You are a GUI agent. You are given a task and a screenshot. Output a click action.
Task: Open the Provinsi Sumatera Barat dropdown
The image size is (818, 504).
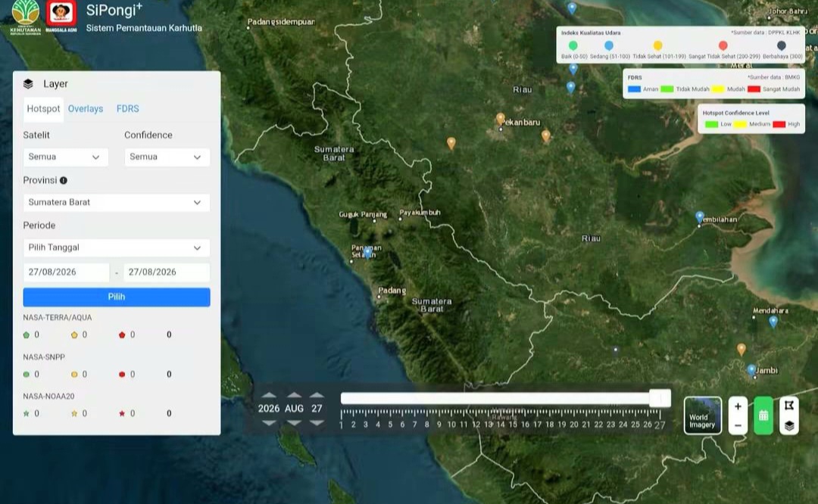[x=117, y=202]
